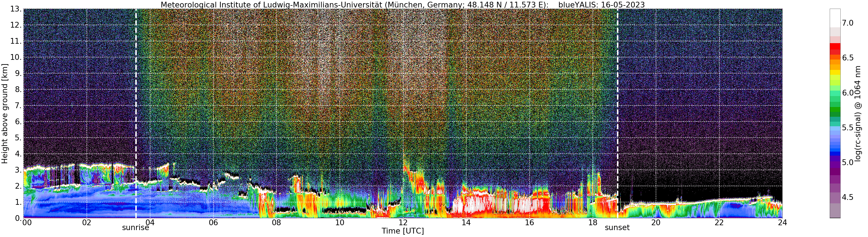The image size is (868, 237).
Task: Click the "sunrise" label below the time axis
Action: click(x=136, y=228)
